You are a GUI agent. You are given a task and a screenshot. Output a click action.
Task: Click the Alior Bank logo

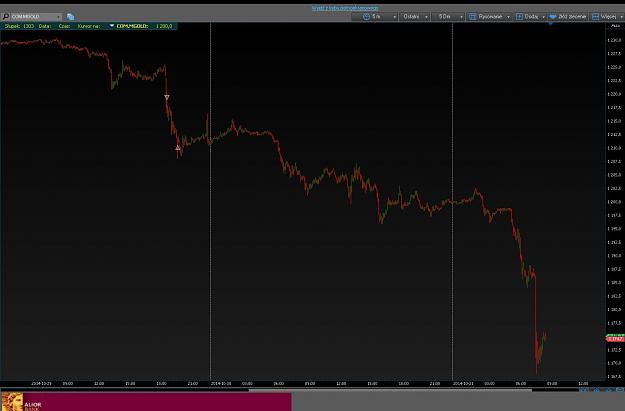click(x=22, y=402)
